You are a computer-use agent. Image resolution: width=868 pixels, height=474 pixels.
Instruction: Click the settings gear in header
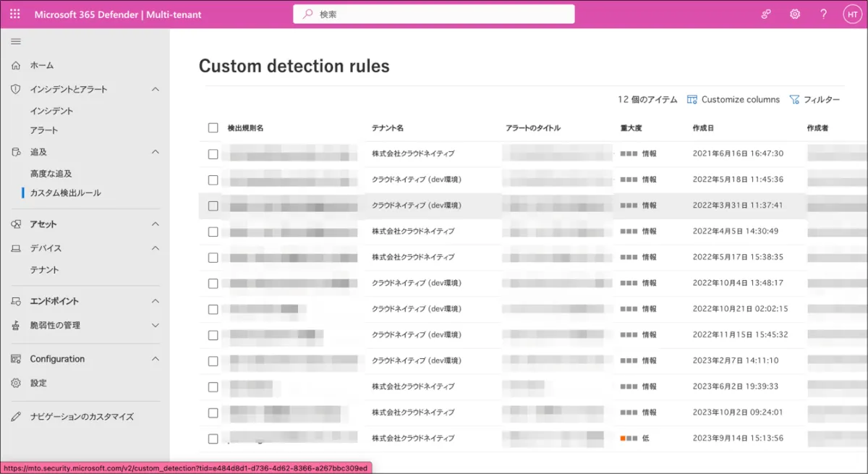point(795,14)
